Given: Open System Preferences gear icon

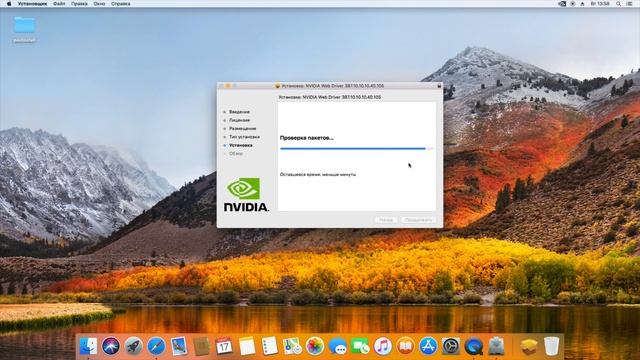Looking at the screenshot, I should pos(451,346).
